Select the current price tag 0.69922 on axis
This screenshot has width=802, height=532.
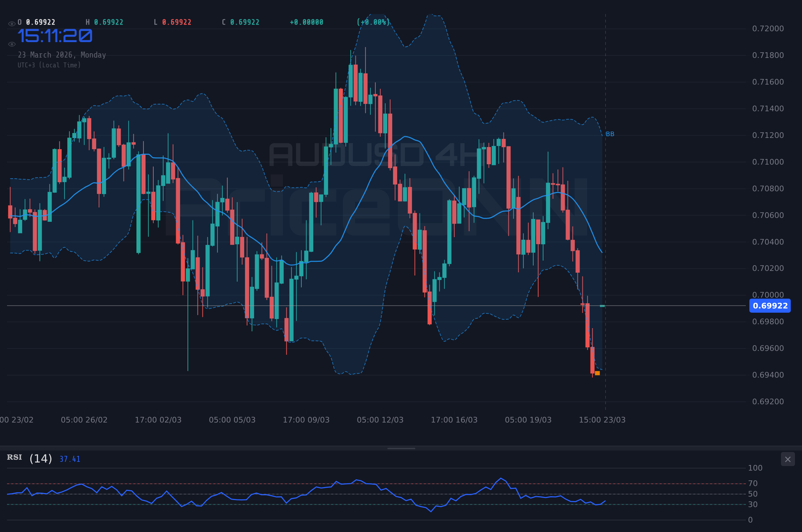tap(770, 306)
